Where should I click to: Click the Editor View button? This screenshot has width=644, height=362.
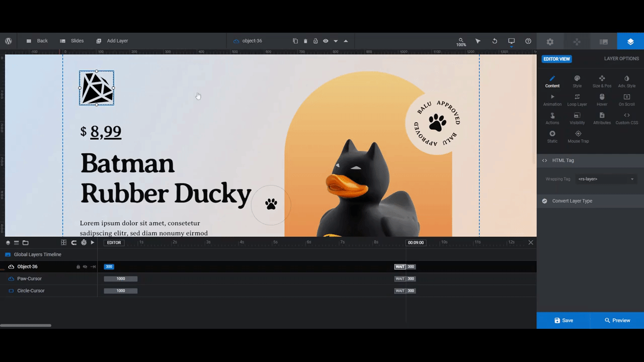[556, 59]
